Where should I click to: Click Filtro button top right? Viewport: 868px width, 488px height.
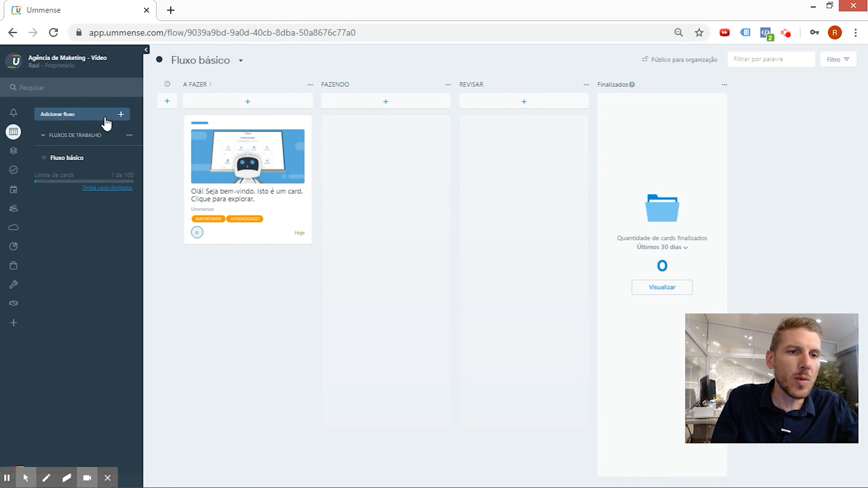[838, 59]
